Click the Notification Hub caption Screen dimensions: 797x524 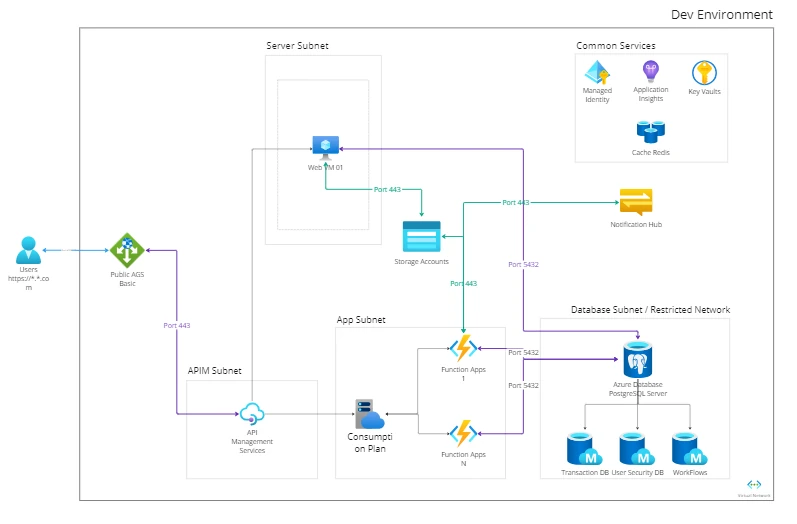click(636, 224)
